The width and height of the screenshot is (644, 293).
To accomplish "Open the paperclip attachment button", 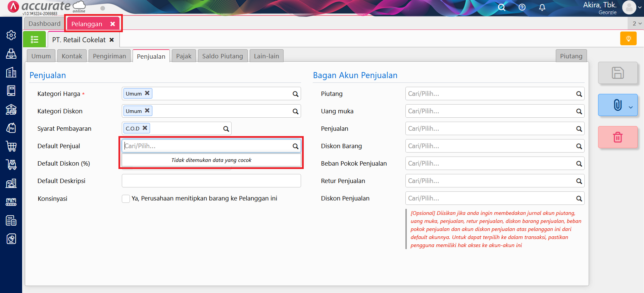I will 617,105.
